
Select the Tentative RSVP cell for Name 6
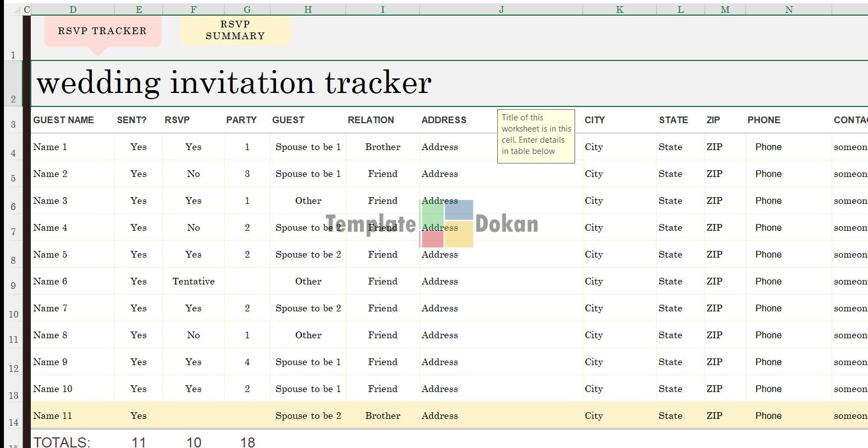point(193,281)
